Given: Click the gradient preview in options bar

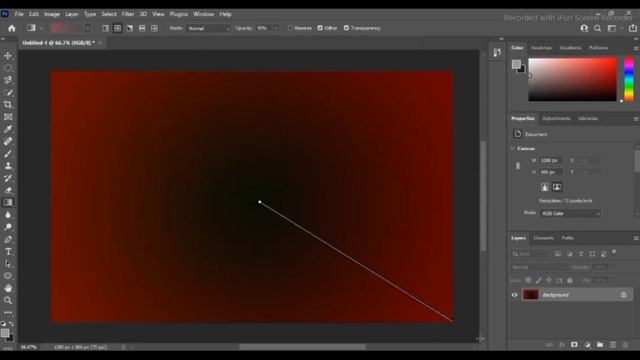Looking at the screenshot, I should pyautogui.click(x=66, y=28).
